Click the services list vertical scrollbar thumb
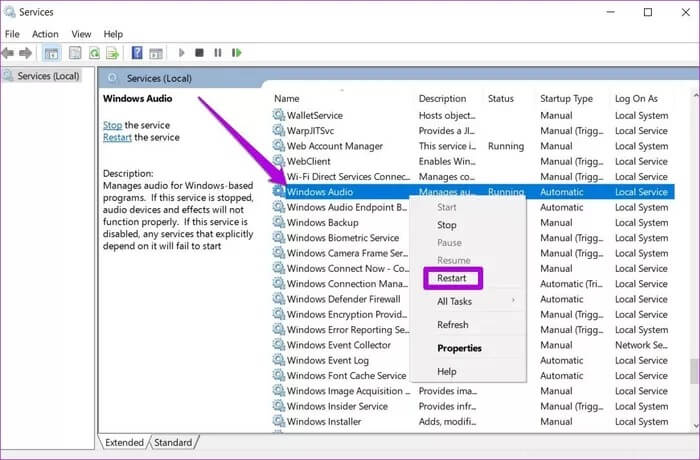The image size is (700, 460). pyautogui.click(x=695, y=371)
